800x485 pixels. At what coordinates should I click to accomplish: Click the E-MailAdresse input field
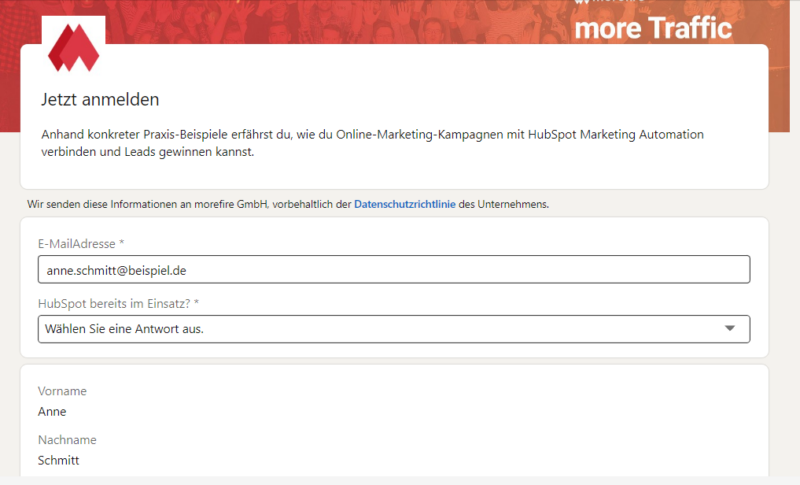[x=394, y=270]
